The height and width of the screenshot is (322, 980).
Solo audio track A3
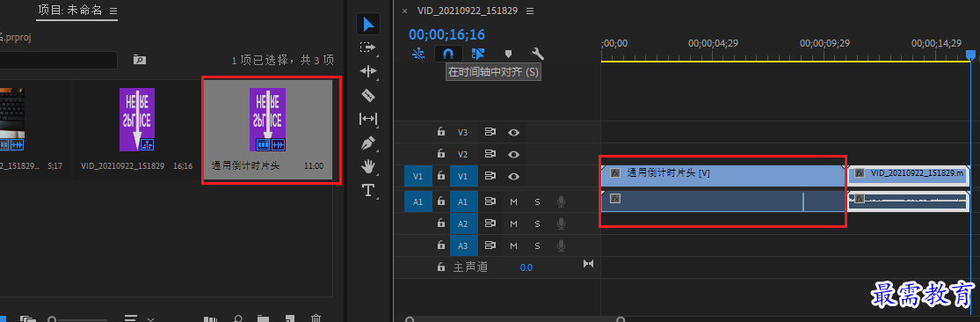point(537,245)
